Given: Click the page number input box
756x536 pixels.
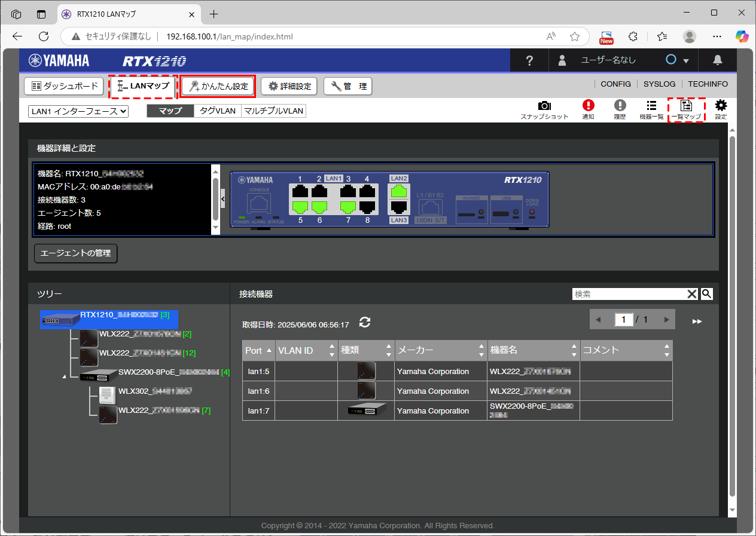Looking at the screenshot, I should [623, 320].
